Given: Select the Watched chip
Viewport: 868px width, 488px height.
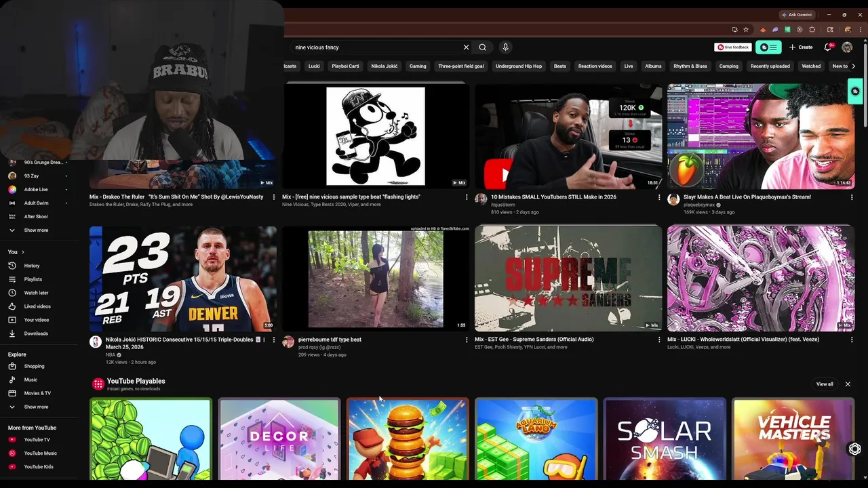Looking at the screenshot, I should click(x=811, y=66).
